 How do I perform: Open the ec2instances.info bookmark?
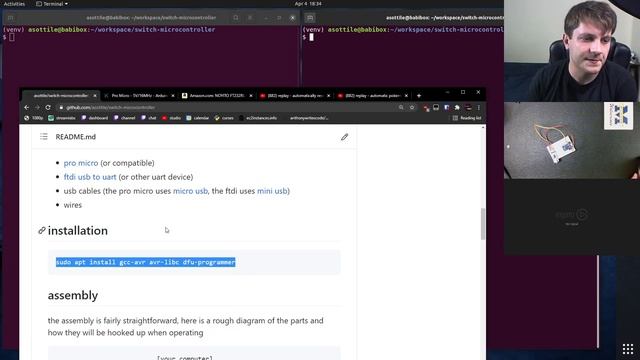coord(258,118)
